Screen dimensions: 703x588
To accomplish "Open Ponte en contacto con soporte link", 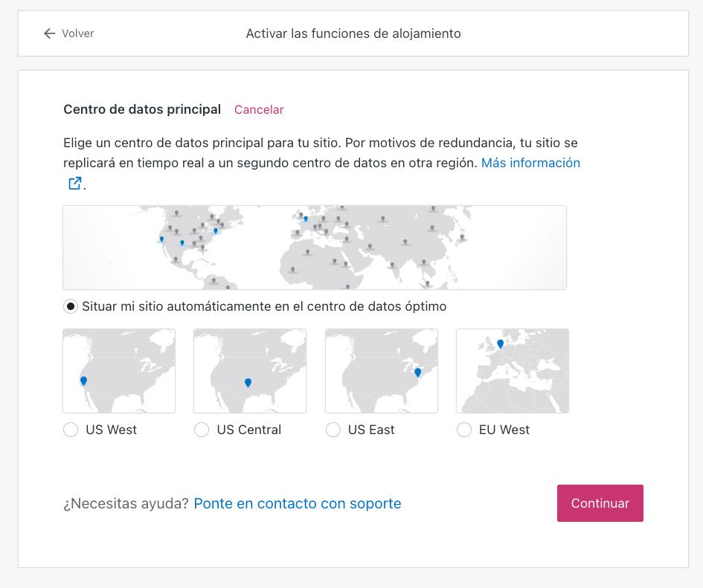I will pos(297,503).
